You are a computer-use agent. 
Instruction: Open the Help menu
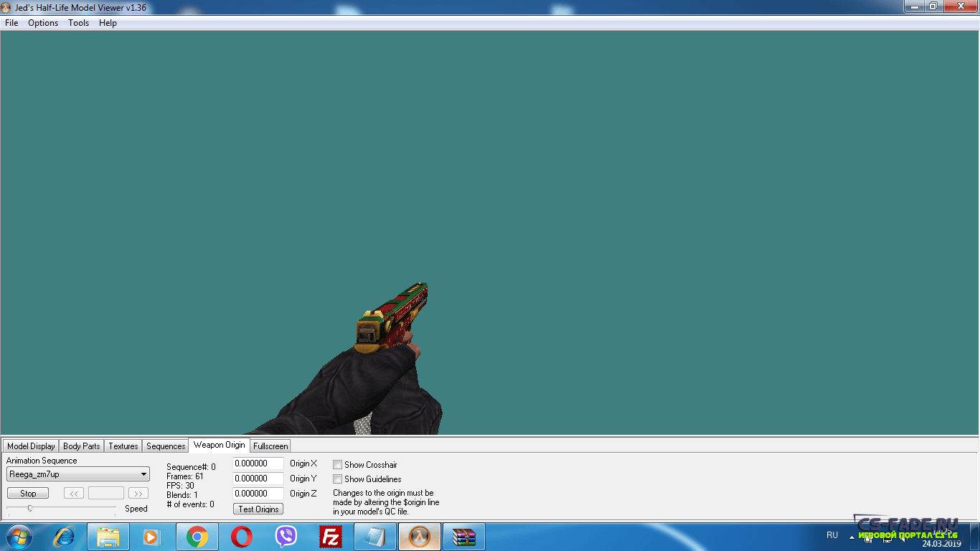coord(108,23)
